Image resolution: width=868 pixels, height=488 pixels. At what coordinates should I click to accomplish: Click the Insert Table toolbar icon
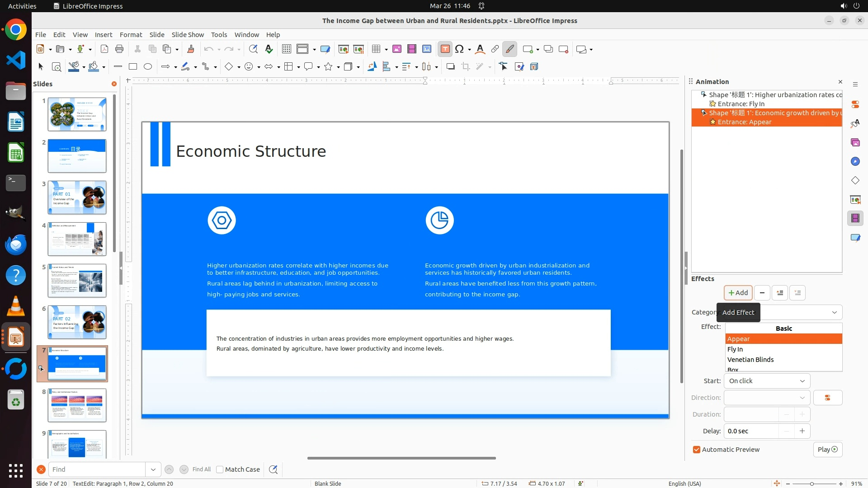click(x=376, y=49)
